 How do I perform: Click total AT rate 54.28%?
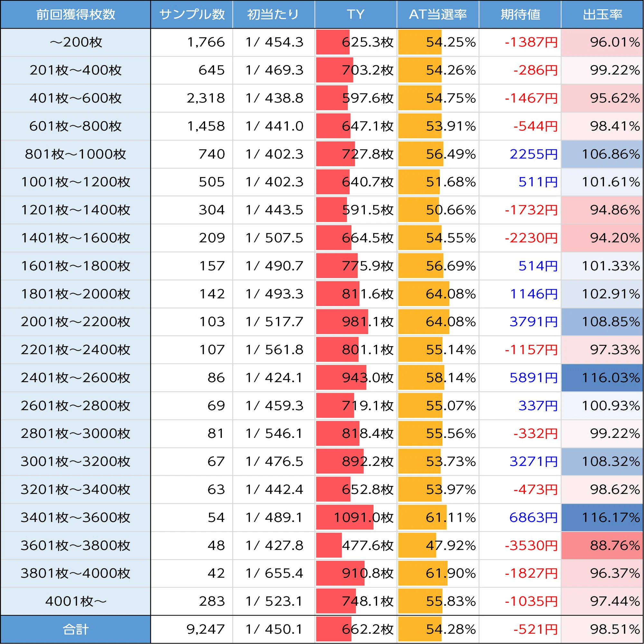451,629
